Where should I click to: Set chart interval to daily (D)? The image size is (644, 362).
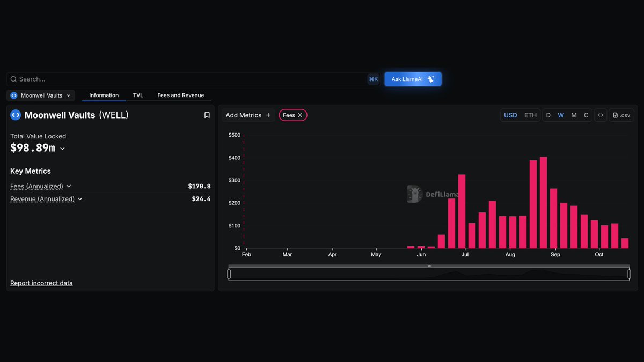click(548, 115)
